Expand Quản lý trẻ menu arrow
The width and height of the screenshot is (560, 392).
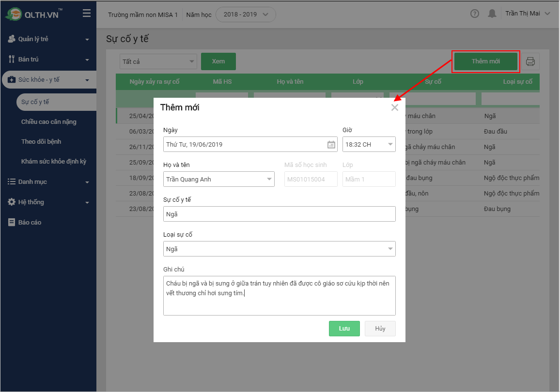[87, 40]
